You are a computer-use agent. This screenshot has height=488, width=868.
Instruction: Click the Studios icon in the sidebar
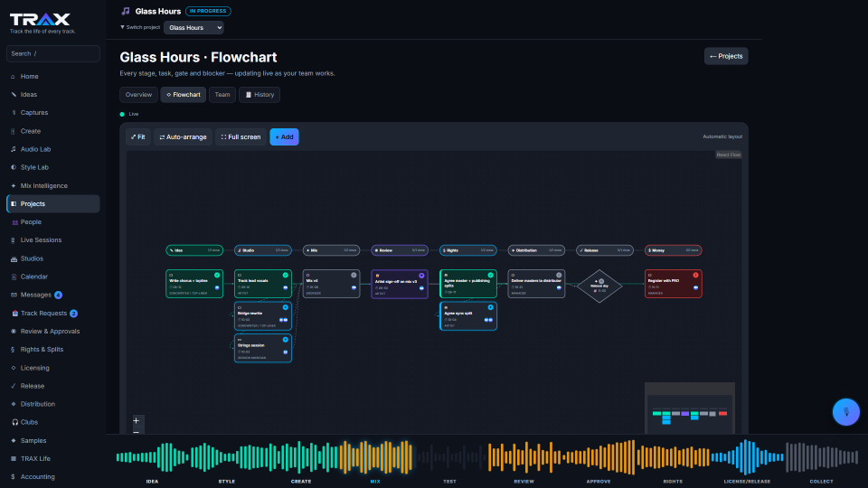point(14,258)
